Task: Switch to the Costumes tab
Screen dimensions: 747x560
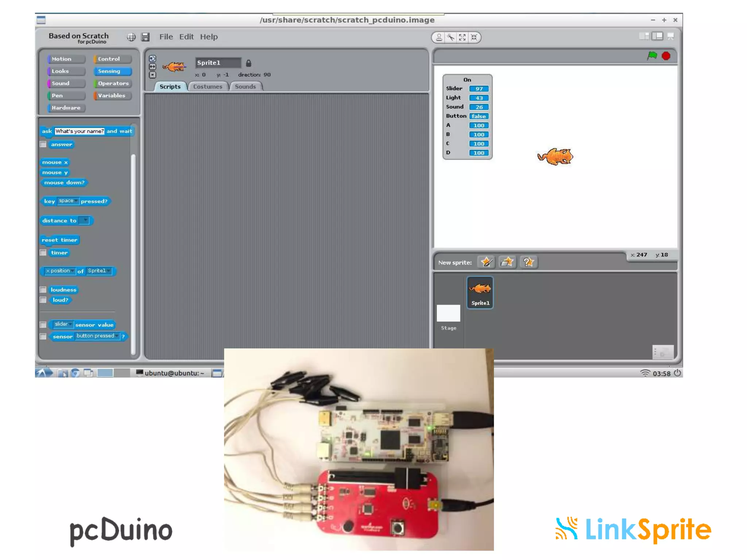Action: click(208, 86)
